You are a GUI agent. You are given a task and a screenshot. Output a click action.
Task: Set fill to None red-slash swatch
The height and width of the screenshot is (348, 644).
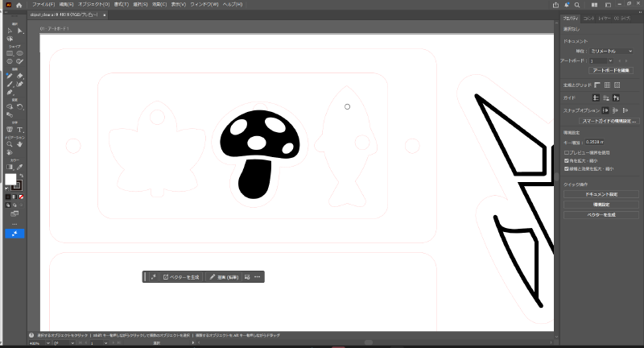tap(21, 197)
